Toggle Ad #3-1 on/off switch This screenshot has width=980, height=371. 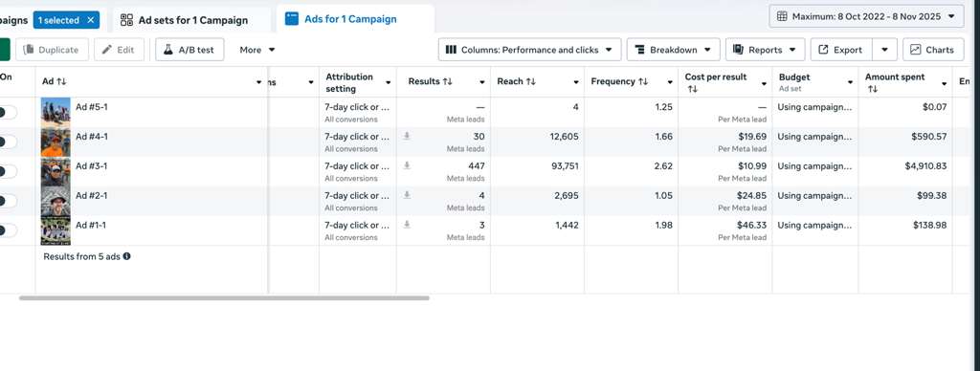point(8,171)
